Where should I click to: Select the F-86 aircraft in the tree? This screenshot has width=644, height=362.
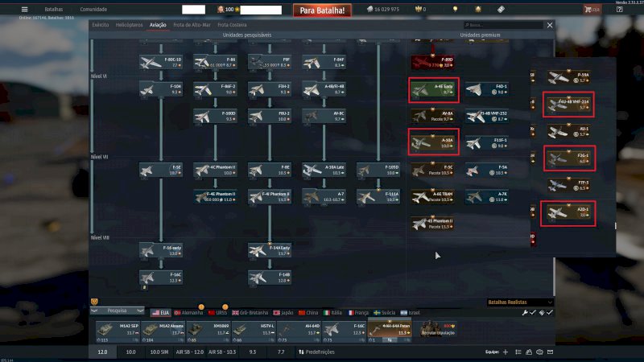click(215, 63)
